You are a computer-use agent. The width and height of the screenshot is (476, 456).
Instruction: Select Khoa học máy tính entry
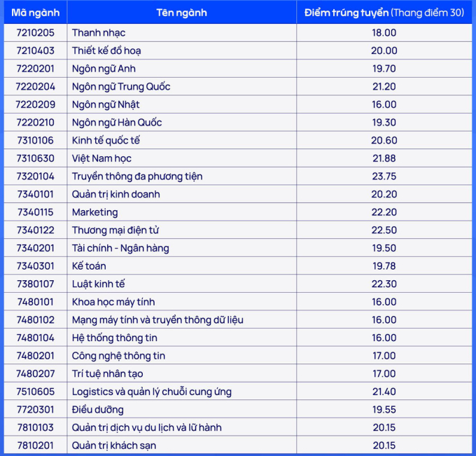pyautogui.click(x=113, y=302)
